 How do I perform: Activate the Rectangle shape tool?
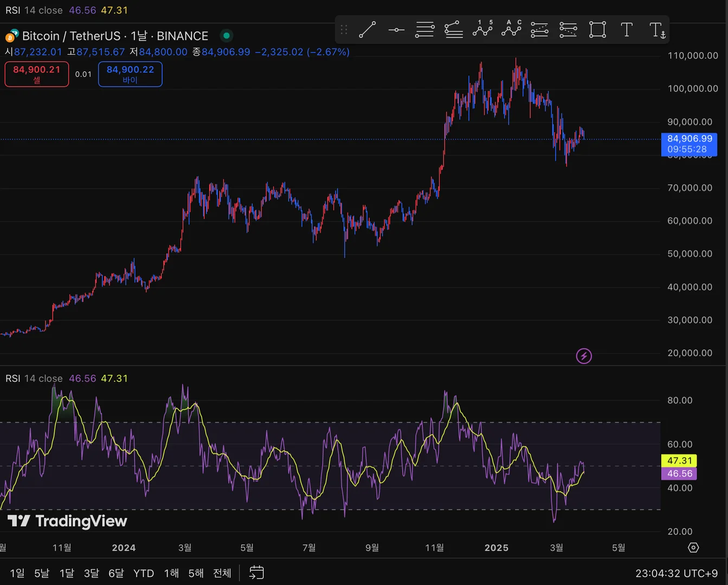tap(597, 30)
